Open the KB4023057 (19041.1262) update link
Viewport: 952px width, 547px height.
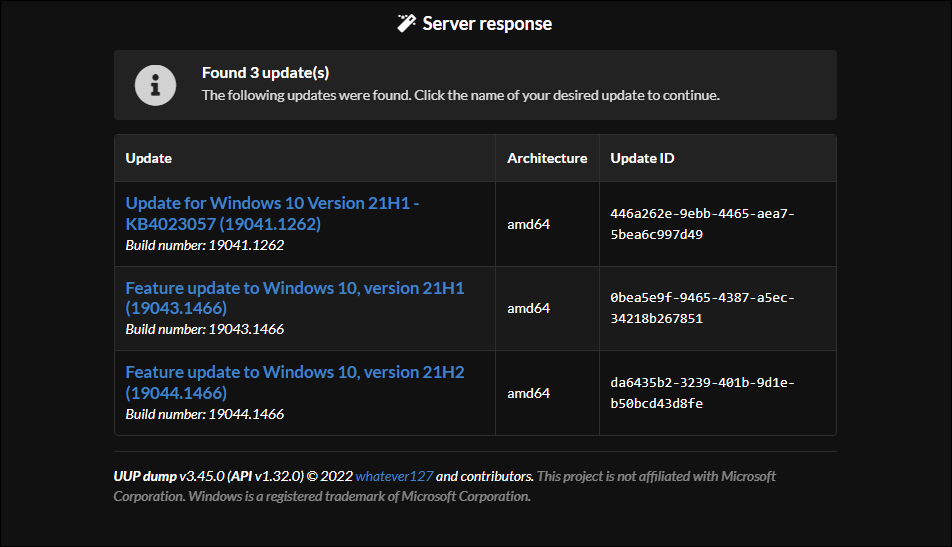coord(272,213)
